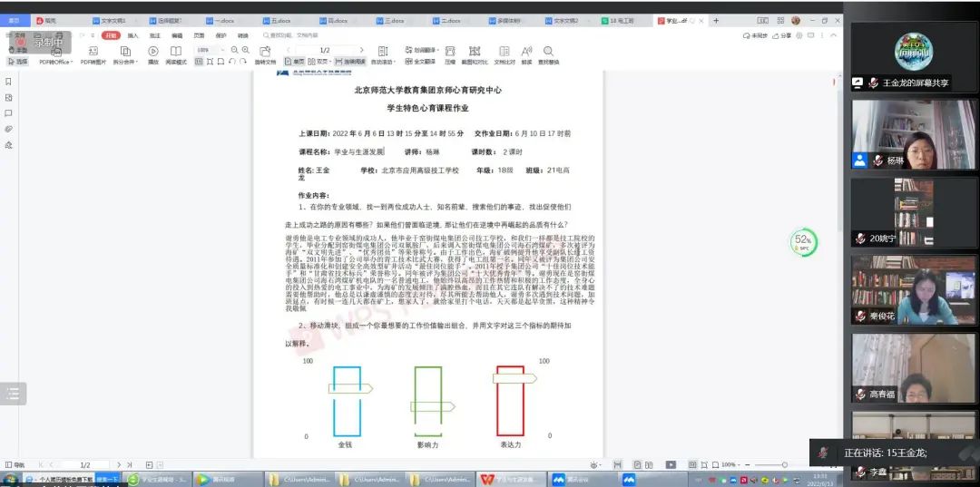Click the PDF to image converter icon

[93, 51]
